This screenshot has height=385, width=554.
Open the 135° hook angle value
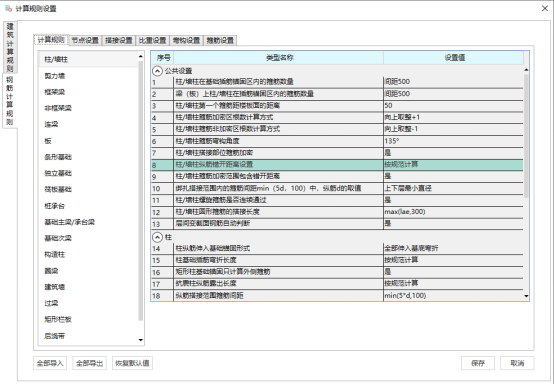453,141
